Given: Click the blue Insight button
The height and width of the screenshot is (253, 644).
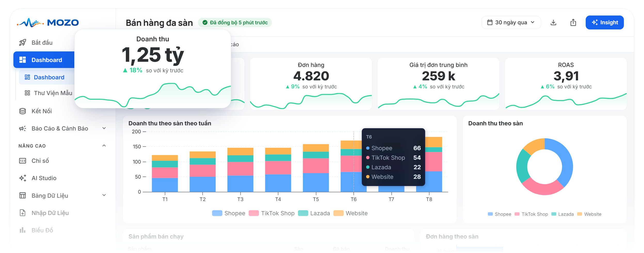Looking at the screenshot, I should (605, 22).
